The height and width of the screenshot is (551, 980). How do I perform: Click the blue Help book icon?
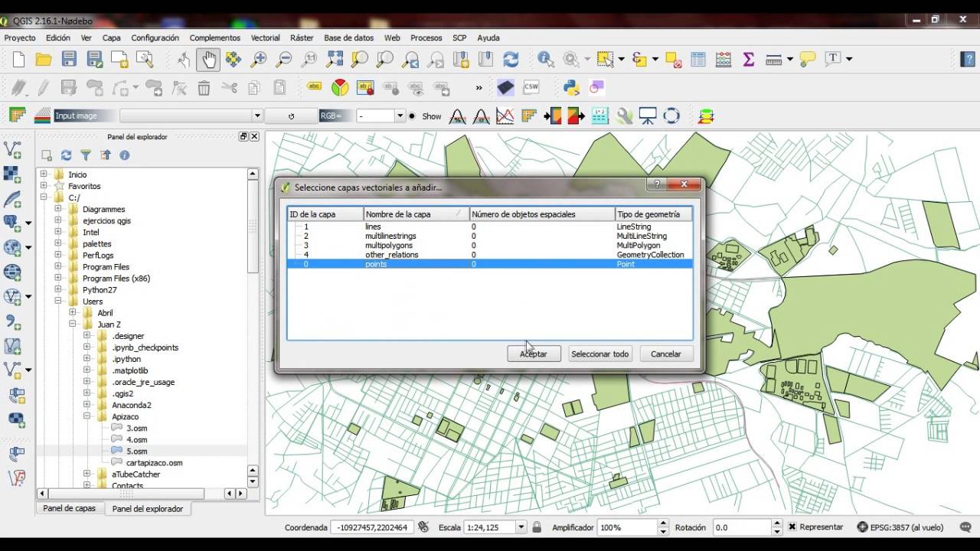967,59
